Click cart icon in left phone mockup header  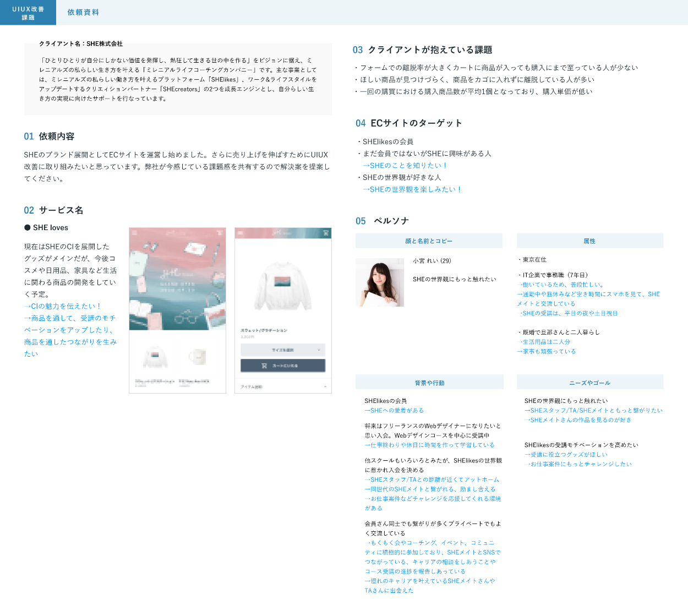point(220,233)
